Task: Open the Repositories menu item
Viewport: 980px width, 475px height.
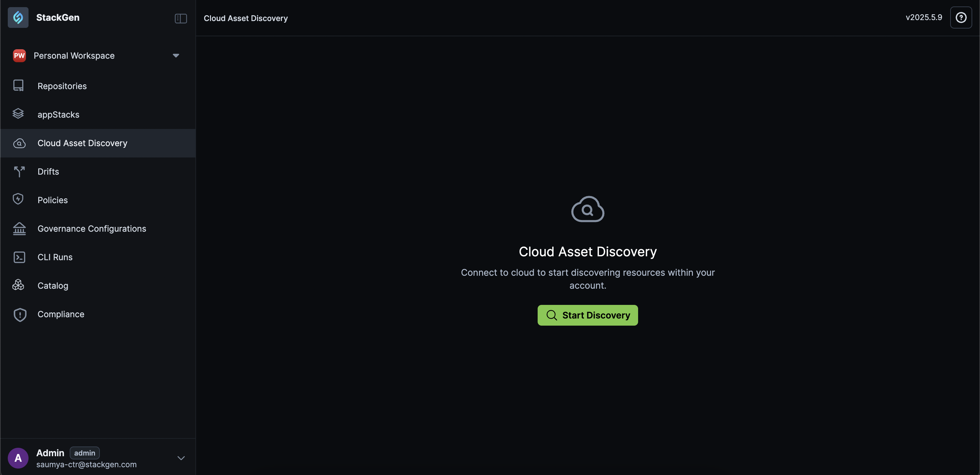Action: click(98, 86)
